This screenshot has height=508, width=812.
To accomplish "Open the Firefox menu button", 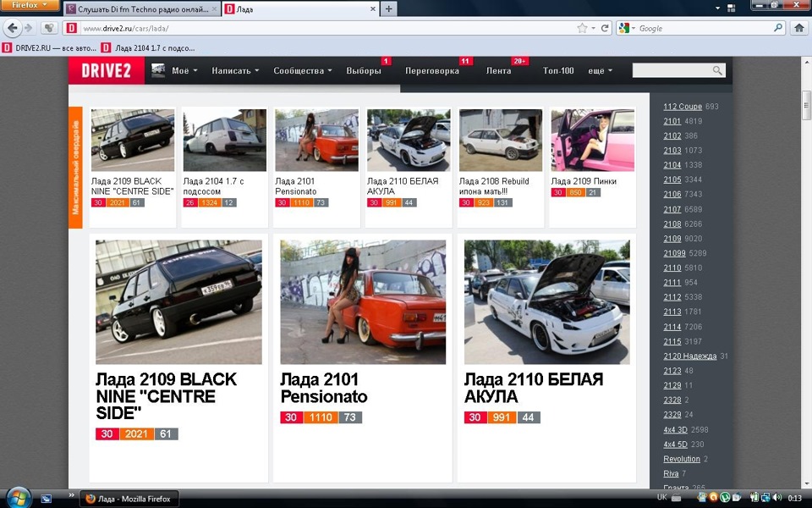I will tap(30, 5).
